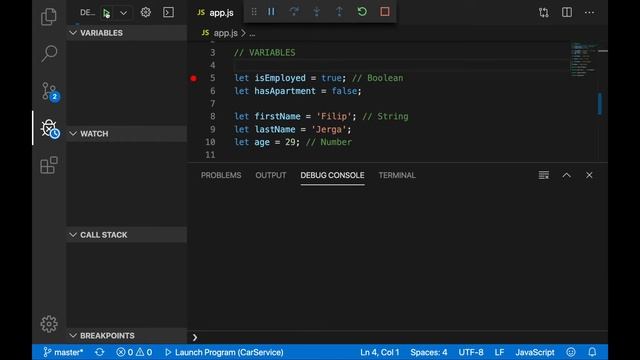Open the Manage gear in activity bar

click(x=49, y=324)
